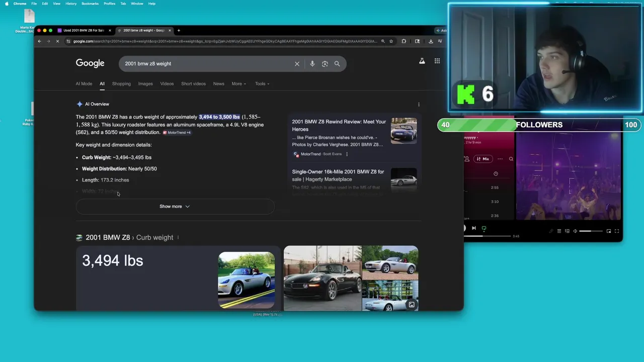This screenshot has height=362, width=644.
Task: Start voice search with microphone icon
Action: pyautogui.click(x=312, y=64)
